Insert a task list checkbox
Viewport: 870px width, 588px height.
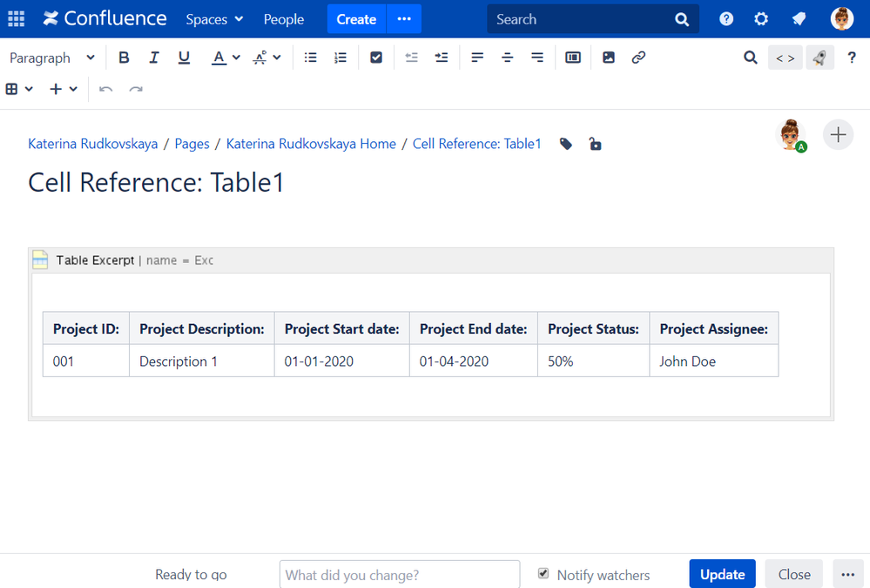pos(376,57)
